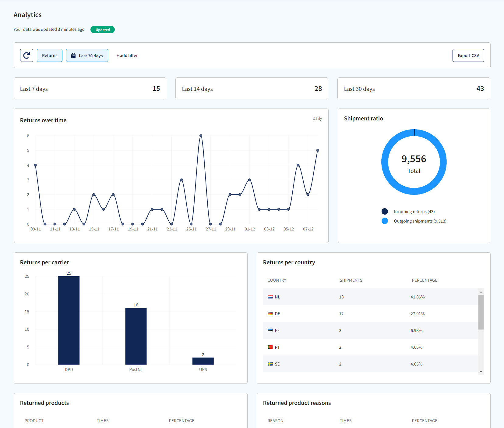
Task: Click the SE flag icon
Action: 270,364
